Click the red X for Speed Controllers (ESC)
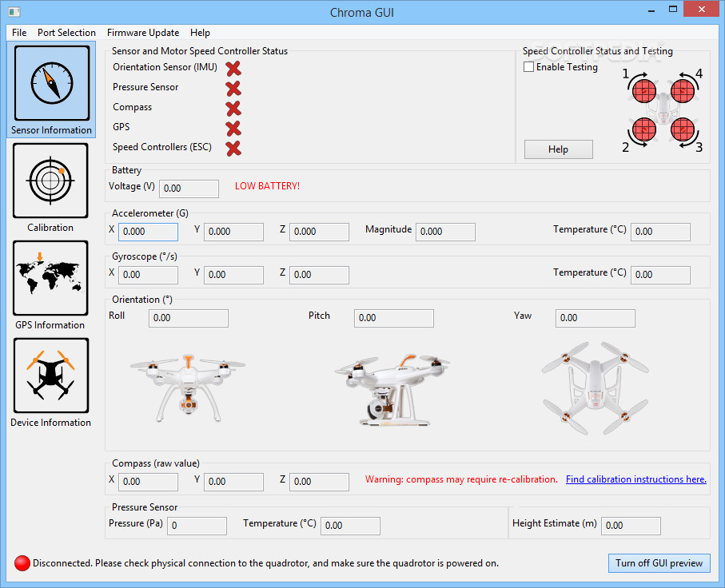 tap(233, 149)
